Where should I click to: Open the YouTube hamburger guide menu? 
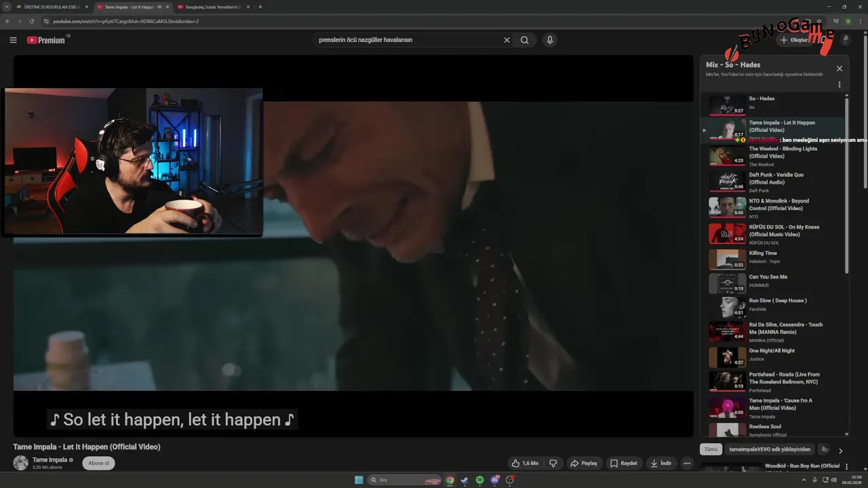pyautogui.click(x=13, y=40)
